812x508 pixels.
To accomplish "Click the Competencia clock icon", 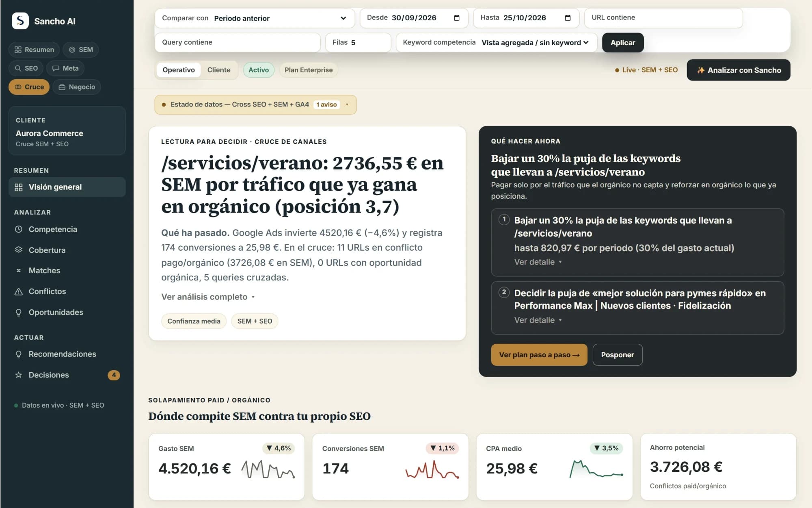I will 18,229.
